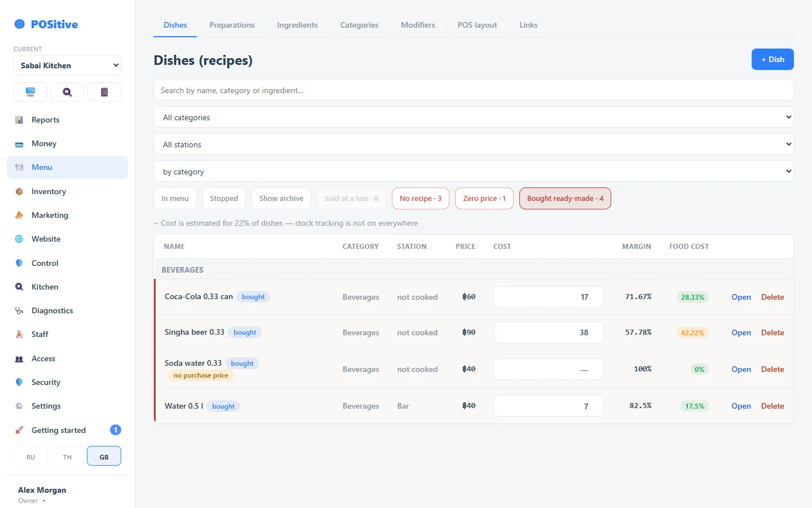The image size is (812, 508).
Task: Open the calculator icon button
Action: tap(104, 92)
